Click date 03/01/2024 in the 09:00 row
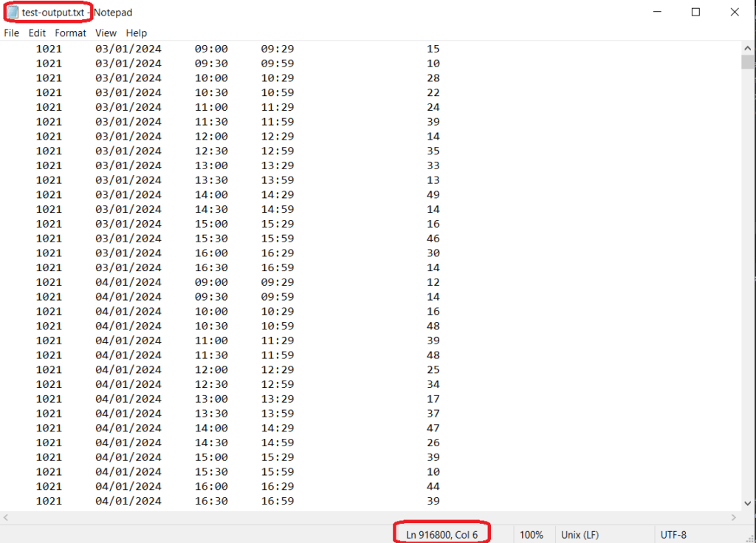Viewport: 756px width, 543px height. coord(128,49)
